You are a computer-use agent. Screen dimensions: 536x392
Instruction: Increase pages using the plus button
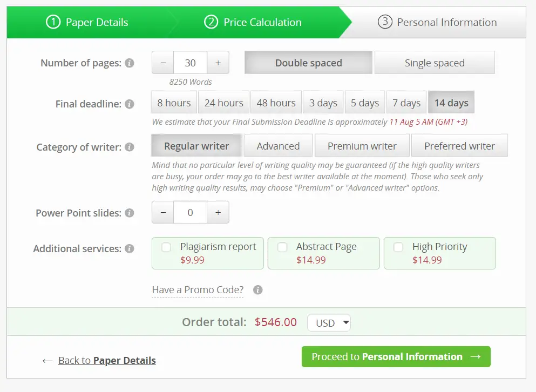218,63
